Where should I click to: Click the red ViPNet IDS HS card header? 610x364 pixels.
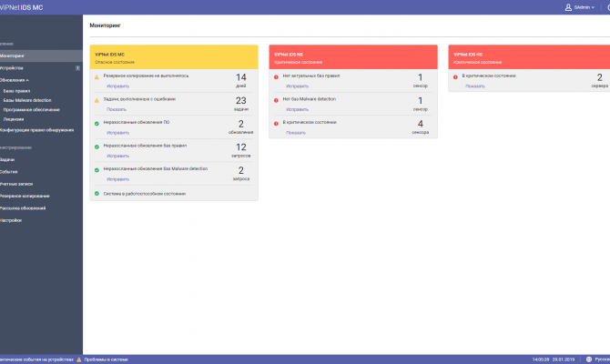(x=529, y=57)
